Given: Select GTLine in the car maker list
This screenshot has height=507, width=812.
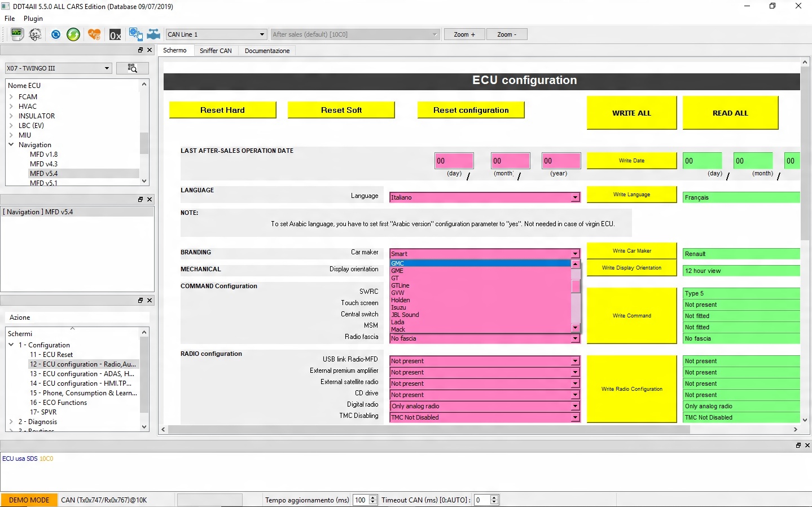Looking at the screenshot, I should pos(401,285).
